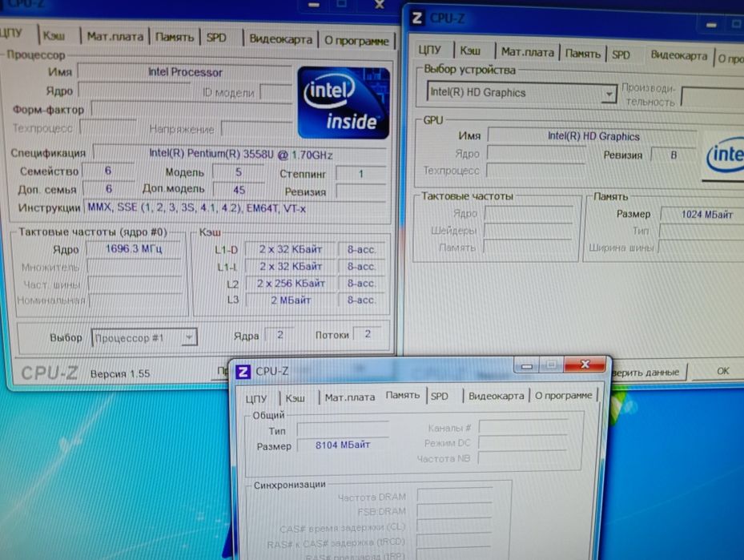The width and height of the screenshot is (744, 560).
Task: Minimize the right CPU-Z window
Action: [711, 25]
